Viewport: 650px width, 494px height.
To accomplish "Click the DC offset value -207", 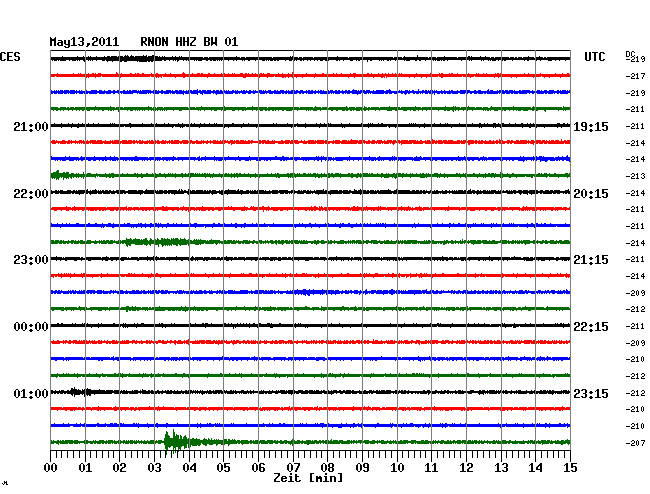I will tap(635, 443).
